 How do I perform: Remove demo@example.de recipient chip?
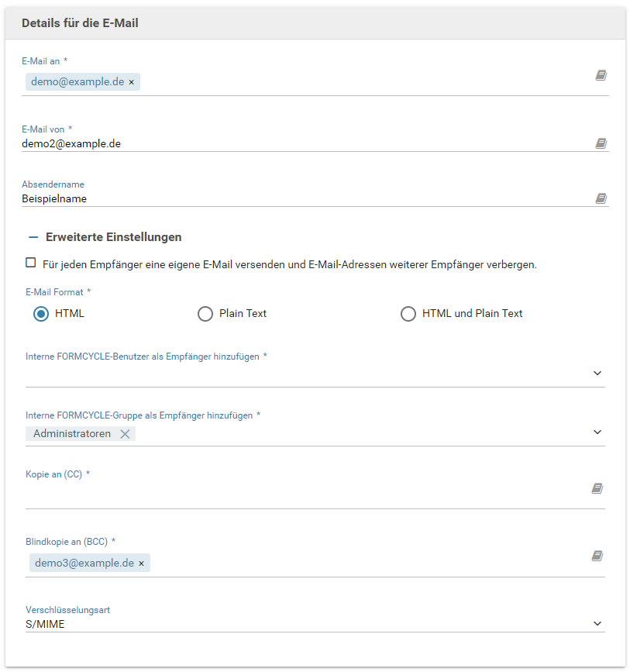pyautogui.click(x=131, y=82)
